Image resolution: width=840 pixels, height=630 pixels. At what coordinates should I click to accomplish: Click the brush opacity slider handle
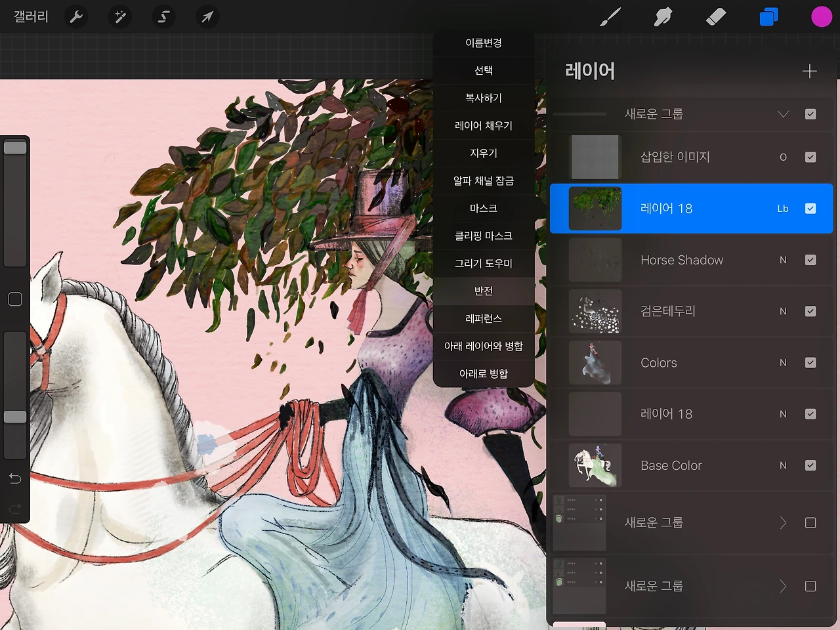(15, 417)
